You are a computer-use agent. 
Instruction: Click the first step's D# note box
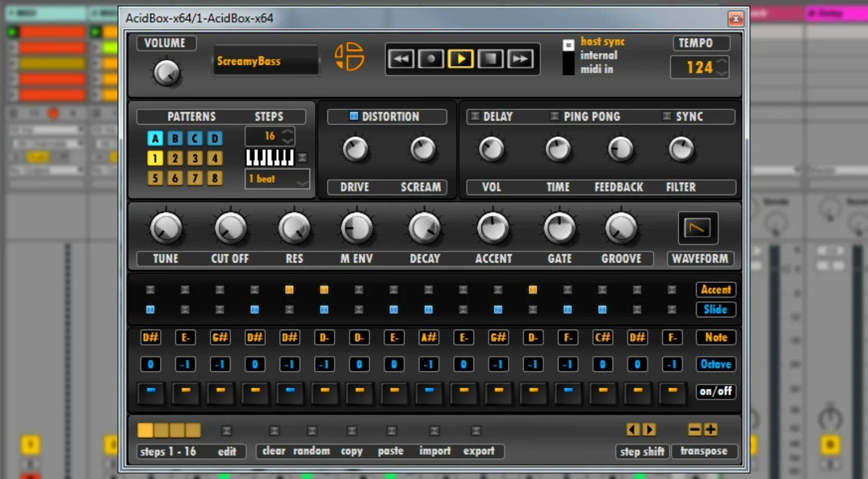(150, 338)
